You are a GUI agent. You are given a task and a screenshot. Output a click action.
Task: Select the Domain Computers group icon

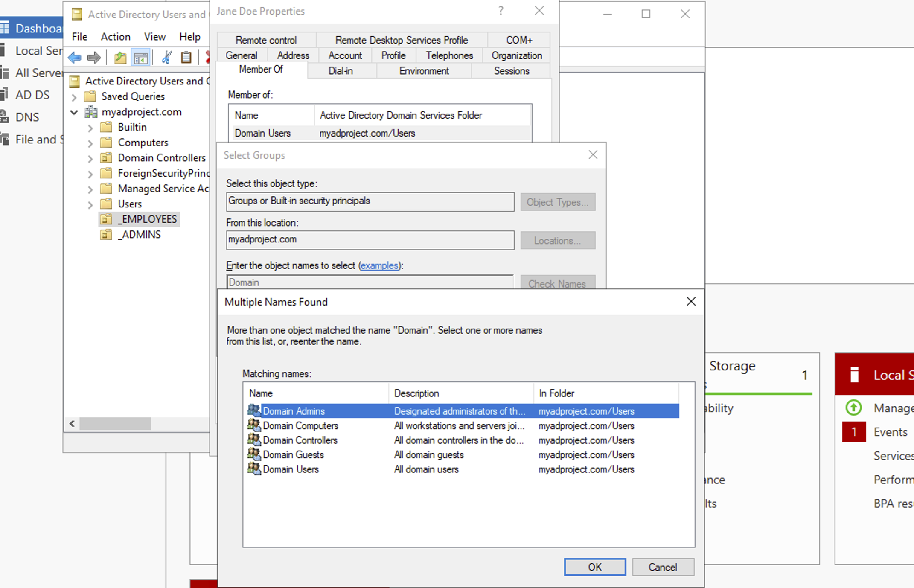tap(254, 425)
